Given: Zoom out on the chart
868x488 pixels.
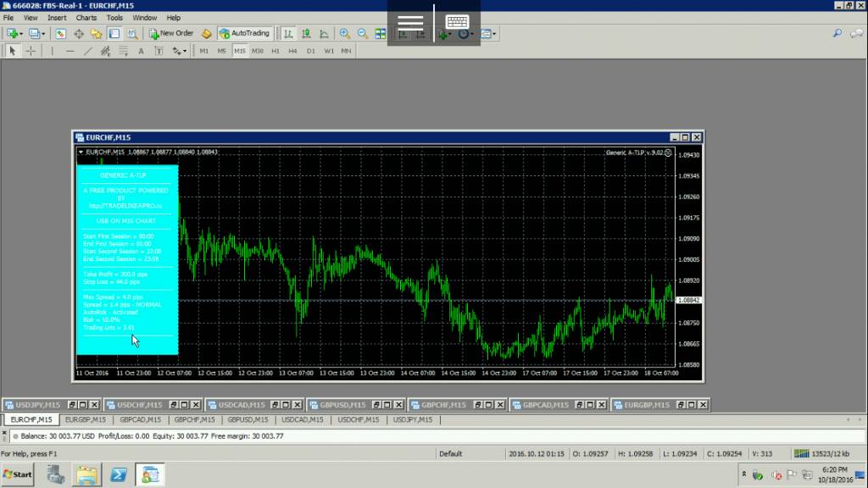Looking at the screenshot, I should coord(362,34).
